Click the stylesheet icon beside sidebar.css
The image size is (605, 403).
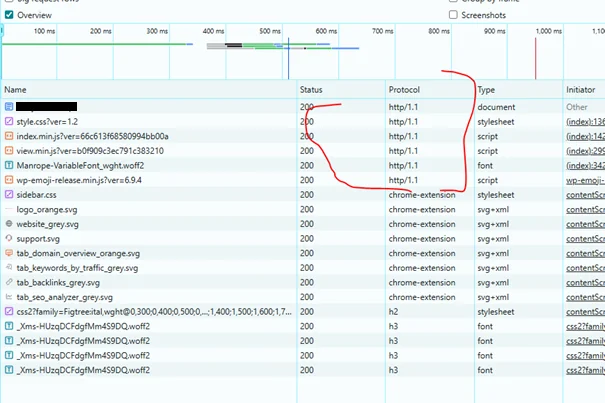pyautogui.click(x=9, y=195)
